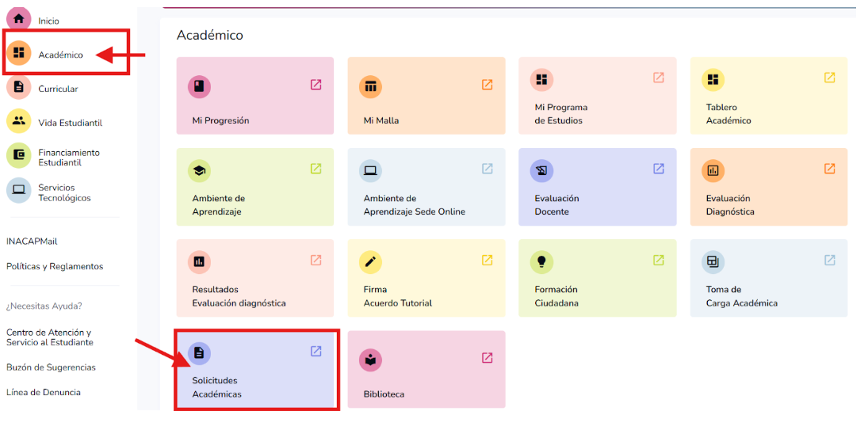The height and width of the screenshot is (430, 868).
Task: Select Académico in the sidebar menu
Action: coord(60,55)
